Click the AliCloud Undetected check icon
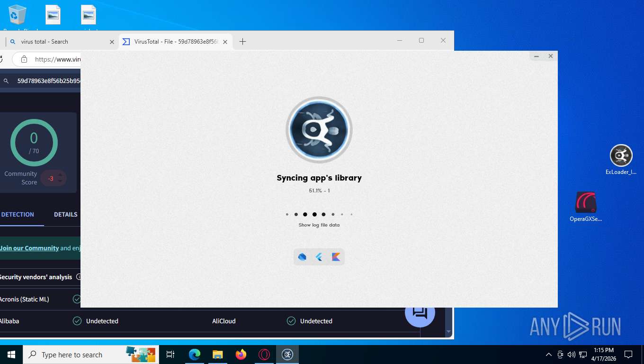This screenshot has height=364, width=644. (291, 321)
